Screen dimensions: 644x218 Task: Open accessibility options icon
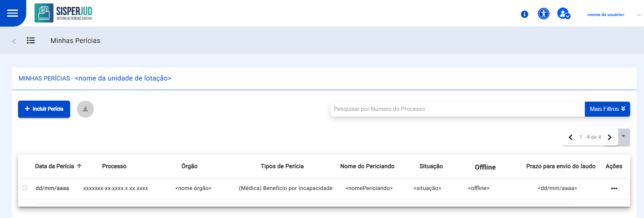pos(543,13)
